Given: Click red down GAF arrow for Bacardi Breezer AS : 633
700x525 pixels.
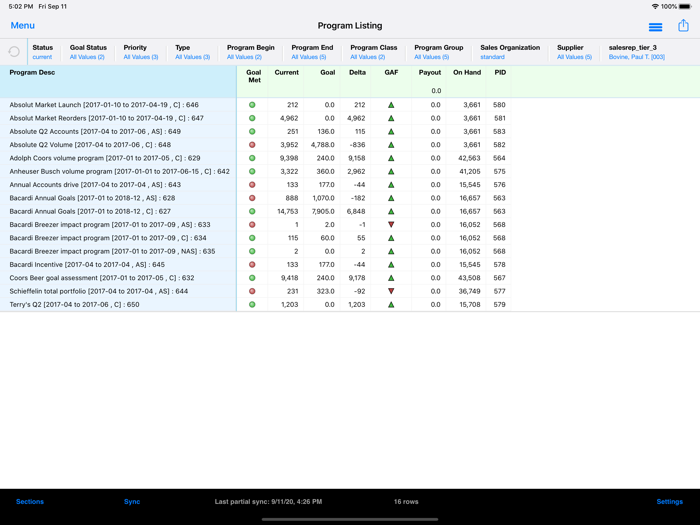Looking at the screenshot, I should [x=391, y=225].
